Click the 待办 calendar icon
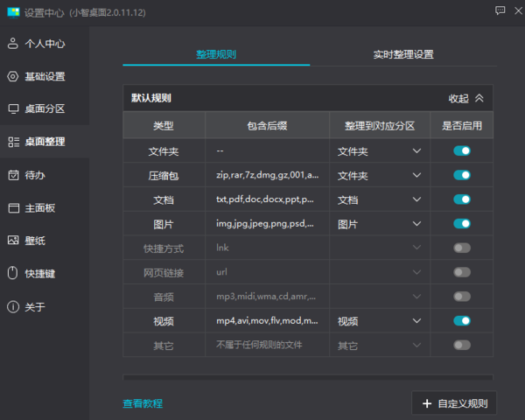Screen dimensions: 525x420 coord(13,175)
